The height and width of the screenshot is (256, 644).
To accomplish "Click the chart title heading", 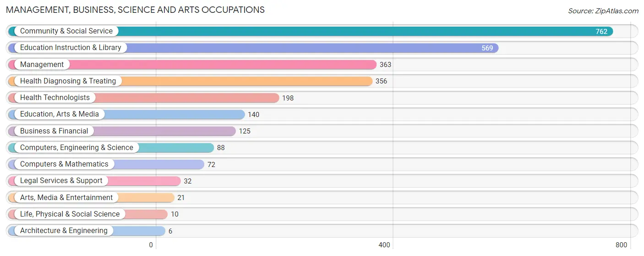I will coord(135,10).
